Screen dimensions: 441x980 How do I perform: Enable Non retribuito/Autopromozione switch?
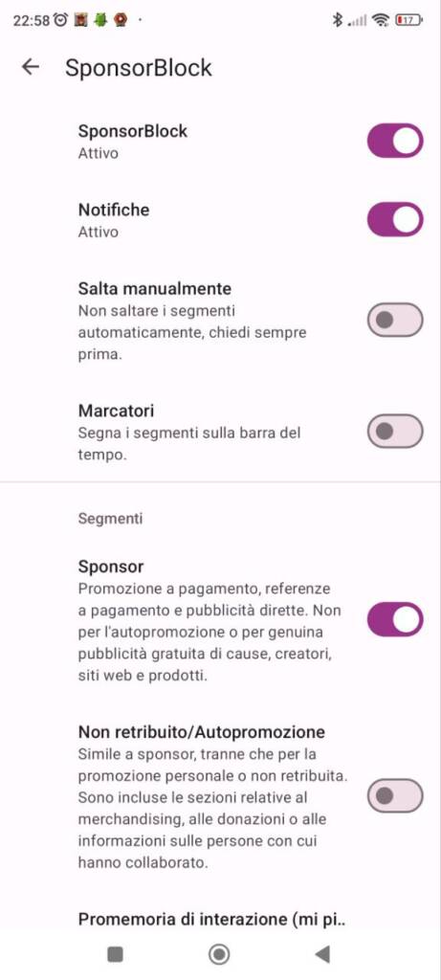pyautogui.click(x=395, y=796)
